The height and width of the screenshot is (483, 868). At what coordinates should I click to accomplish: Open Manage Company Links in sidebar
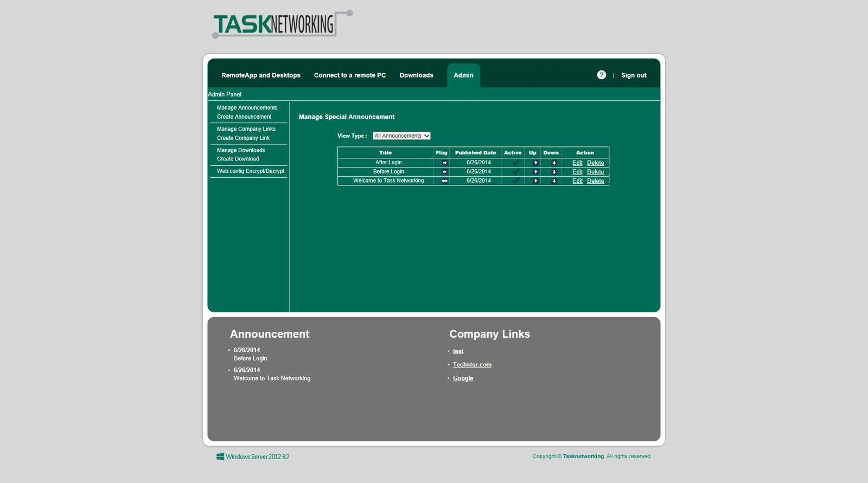click(x=246, y=129)
